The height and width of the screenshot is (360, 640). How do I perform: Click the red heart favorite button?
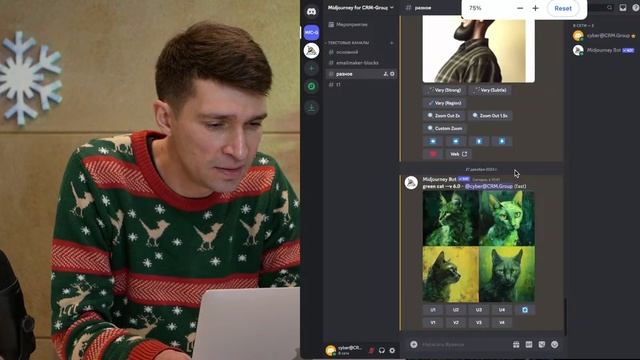pos(433,154)
